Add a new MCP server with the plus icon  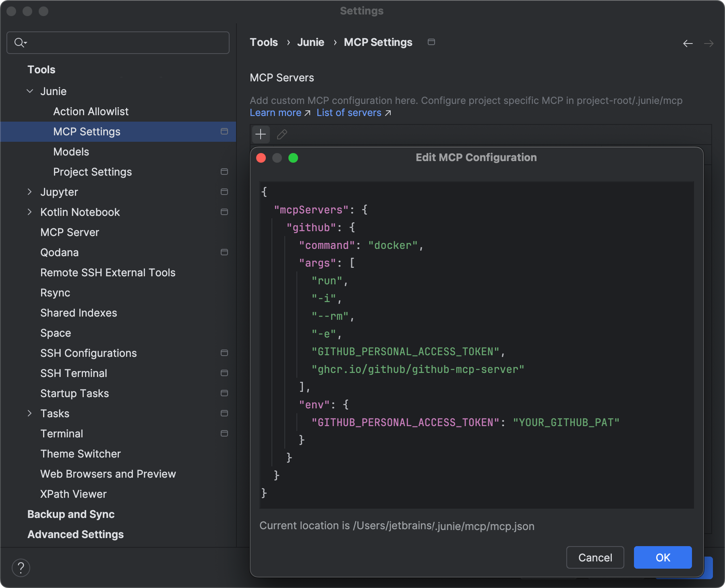click(261, 134)
